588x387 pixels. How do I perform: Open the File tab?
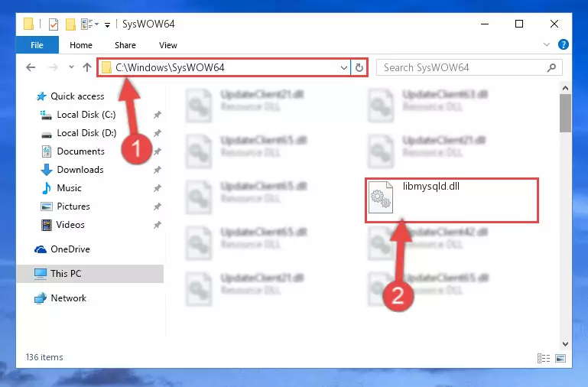point(37,45)
